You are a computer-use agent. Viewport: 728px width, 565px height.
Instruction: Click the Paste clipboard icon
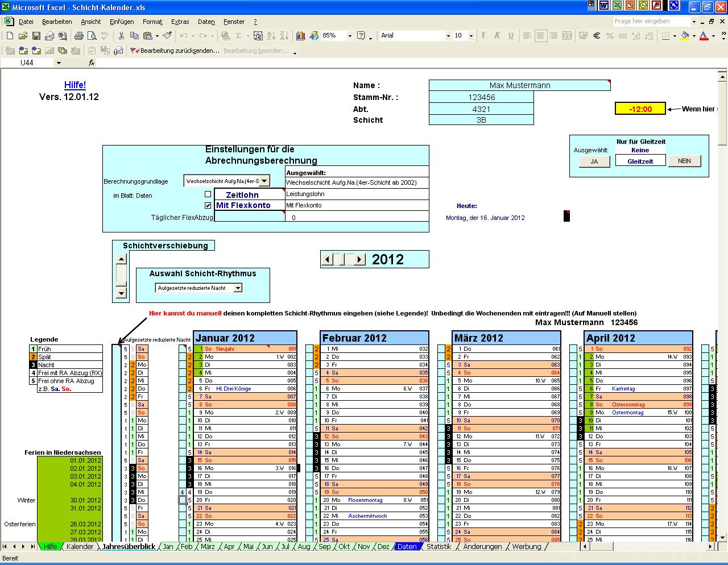[147, 35]
